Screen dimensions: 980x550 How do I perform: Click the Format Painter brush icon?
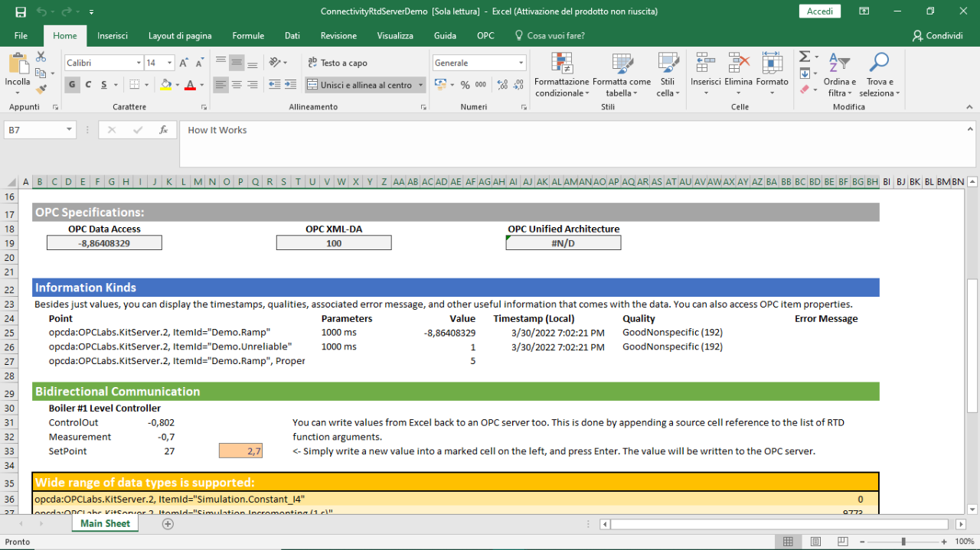click(41, 89)
